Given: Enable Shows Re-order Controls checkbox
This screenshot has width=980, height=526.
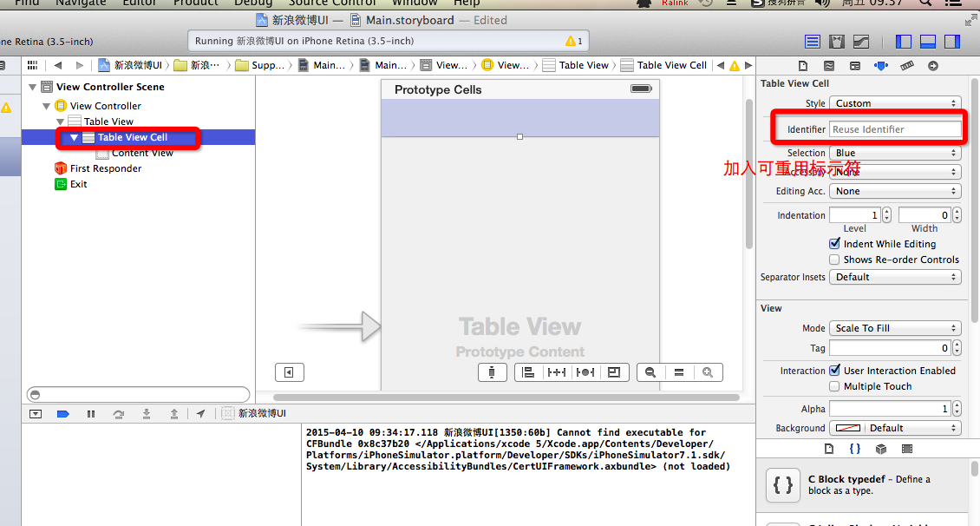Looking at the screenshot, I should [x=834, y=260].
